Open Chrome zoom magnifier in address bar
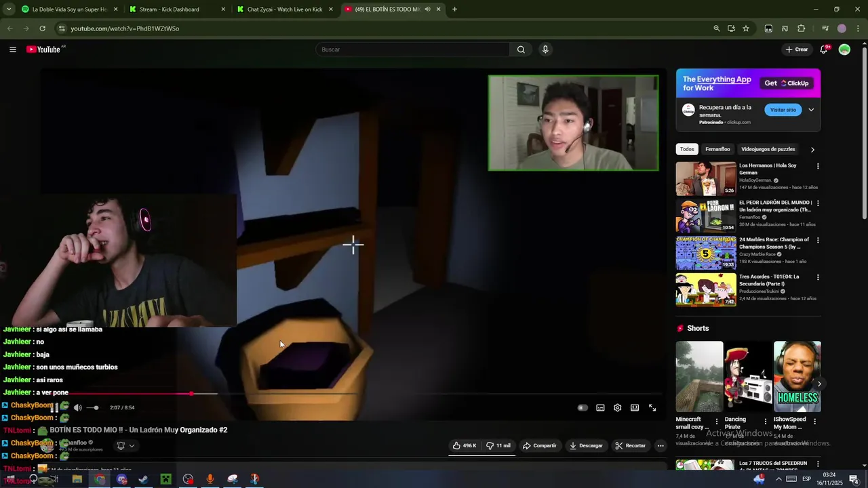868x488 pixels. pyautogui.click(x=717, y=28)
